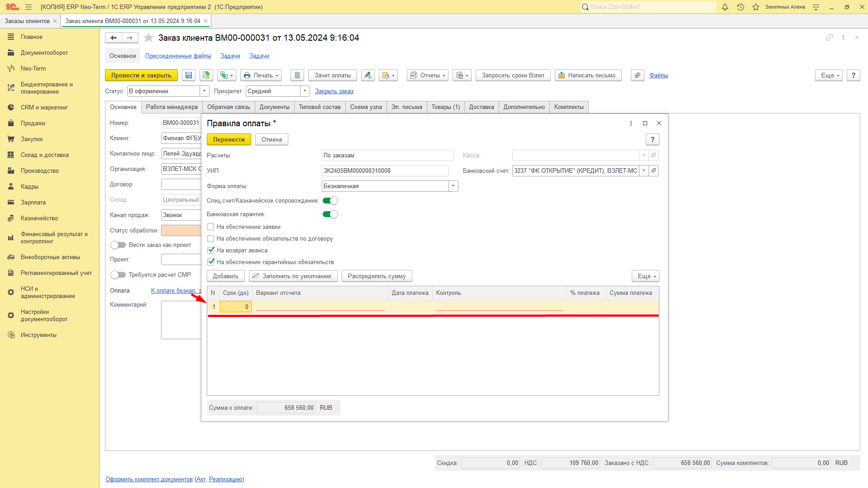Click the save (diskette) icon in toolbar
Screen dimensions: 868x488
click(189, 76)
